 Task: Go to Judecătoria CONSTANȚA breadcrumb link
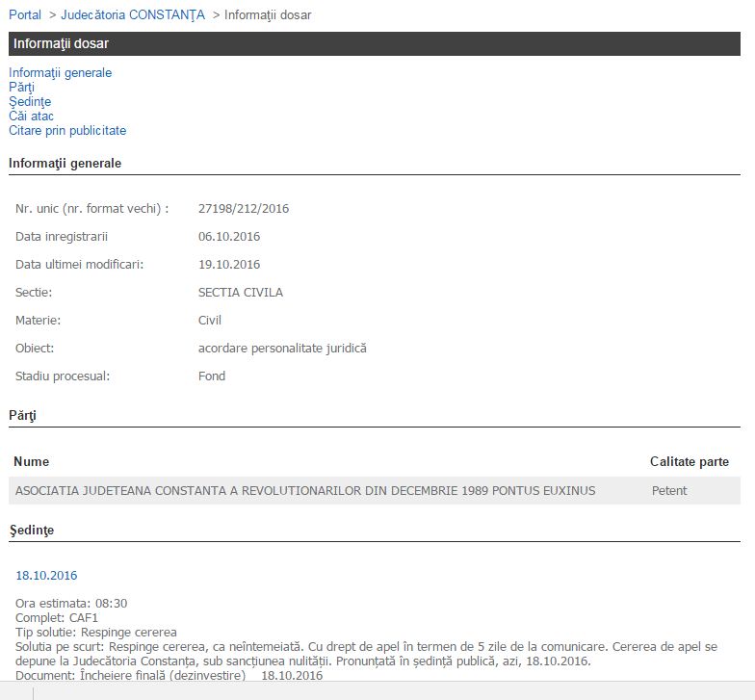[x=133, y=14]
